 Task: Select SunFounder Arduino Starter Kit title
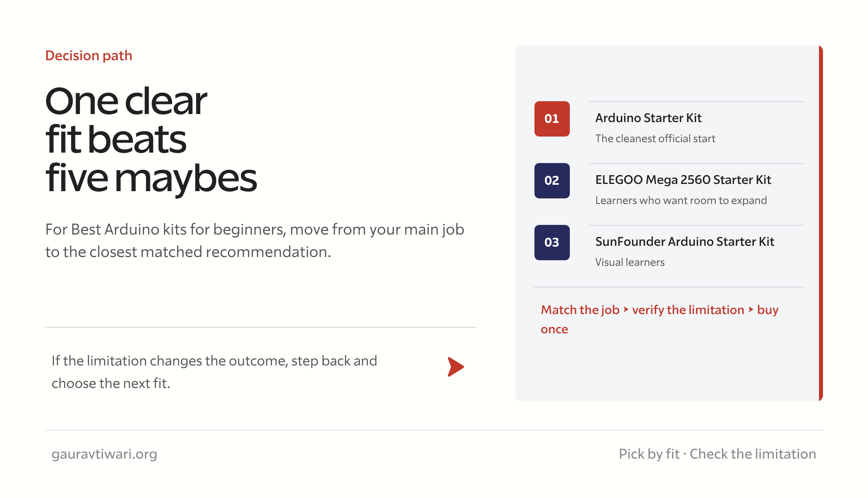pos(685,241)
